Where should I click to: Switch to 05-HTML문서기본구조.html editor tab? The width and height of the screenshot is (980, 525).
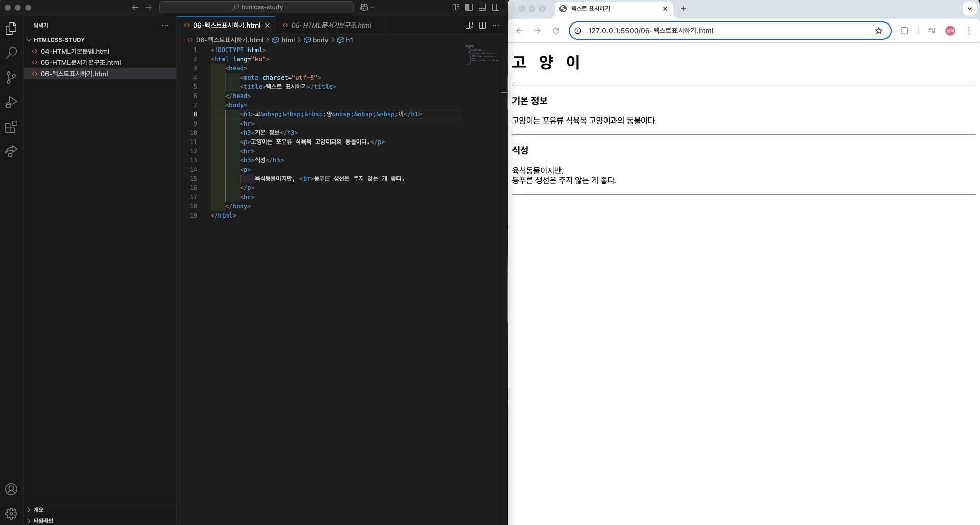coord(331,25)
